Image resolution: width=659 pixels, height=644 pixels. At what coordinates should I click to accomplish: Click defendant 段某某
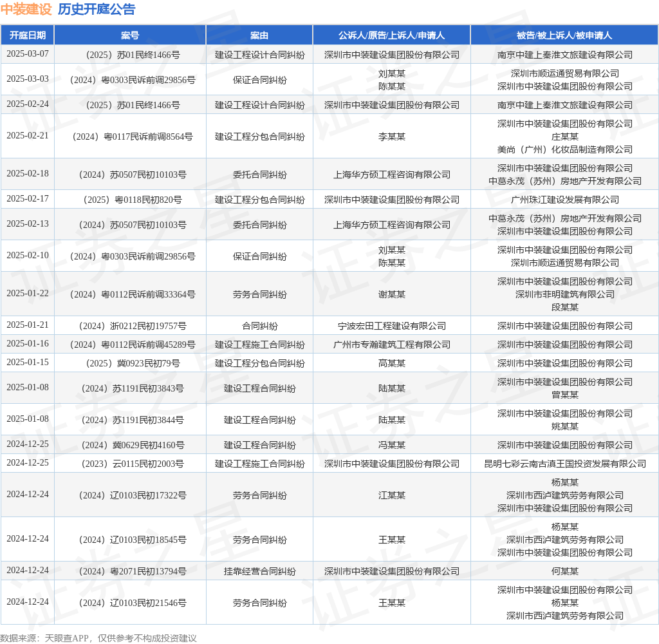tap(565, 307)
